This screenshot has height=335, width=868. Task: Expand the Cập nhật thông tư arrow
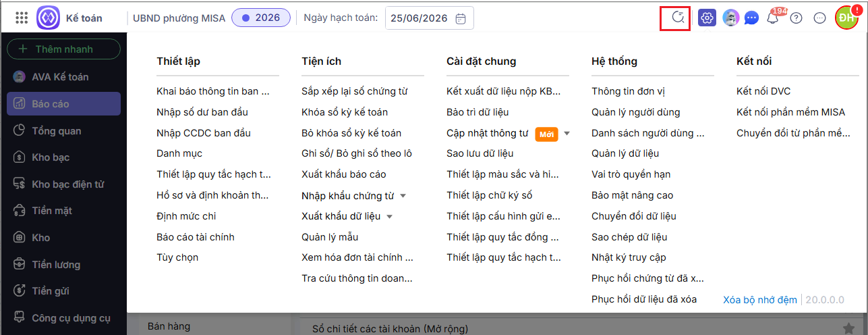pyautogui.click(x=567, y=134)
